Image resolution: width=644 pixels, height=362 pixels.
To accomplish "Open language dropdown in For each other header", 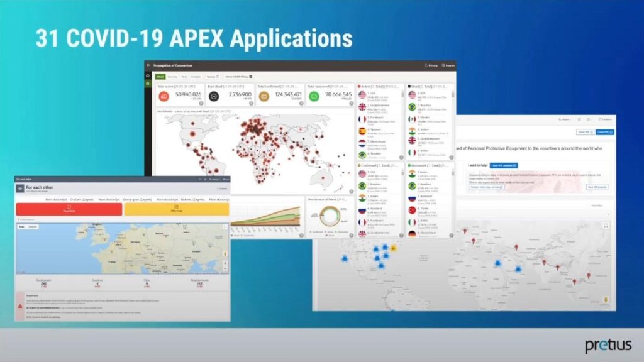I will (214, 179).
